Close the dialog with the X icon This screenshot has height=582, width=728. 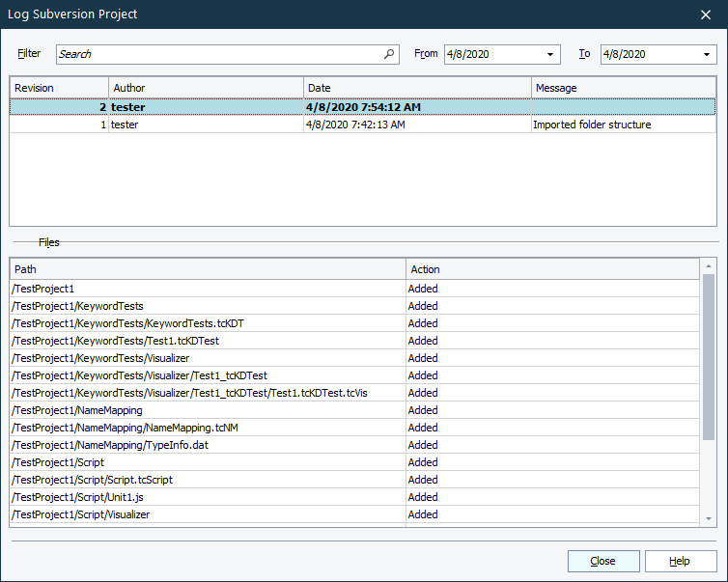click(x=706, y=14)
